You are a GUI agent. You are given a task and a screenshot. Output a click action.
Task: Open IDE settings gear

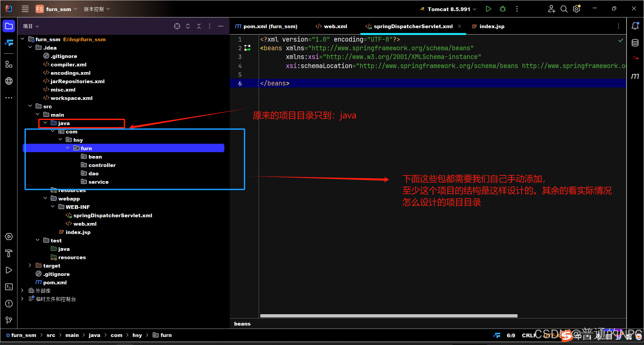[x=577, y=9]
